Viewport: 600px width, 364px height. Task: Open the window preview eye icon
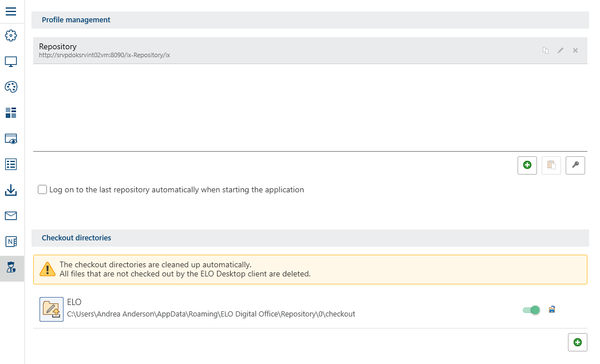(11, 139)
